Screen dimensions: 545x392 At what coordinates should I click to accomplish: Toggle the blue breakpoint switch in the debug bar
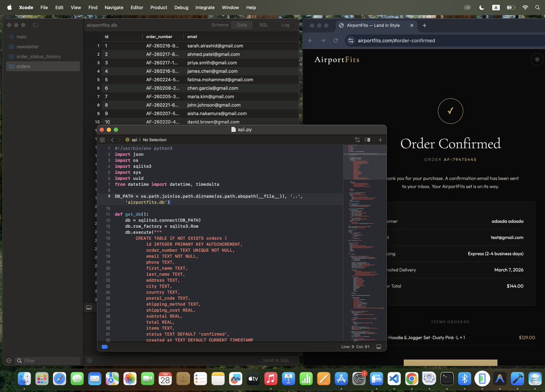(x=104, y=347)
